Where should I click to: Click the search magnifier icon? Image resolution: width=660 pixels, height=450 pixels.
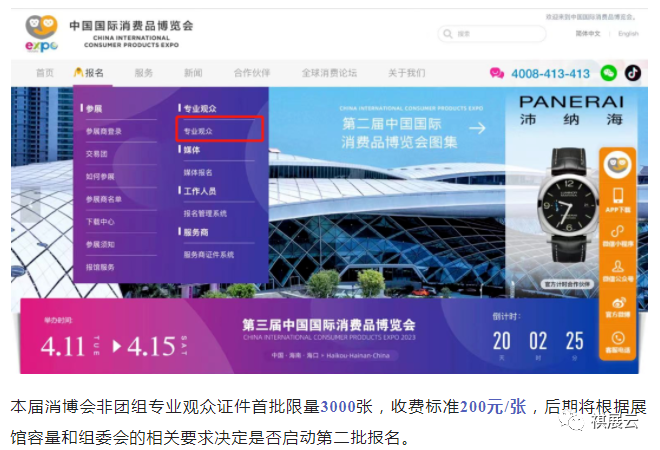[447, 34]
